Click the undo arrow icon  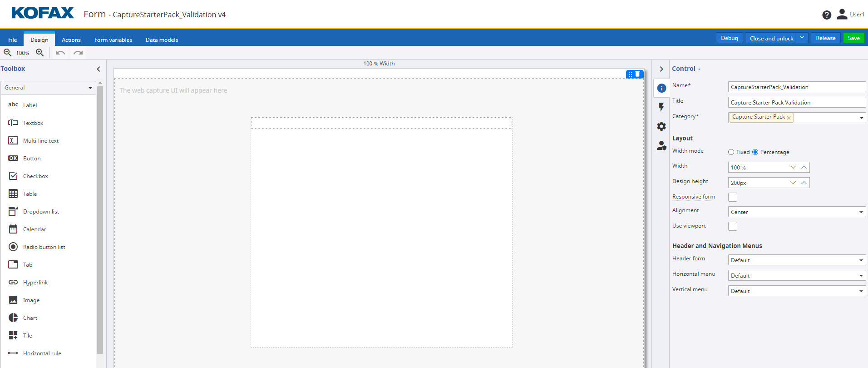click(x=60, y=53)
